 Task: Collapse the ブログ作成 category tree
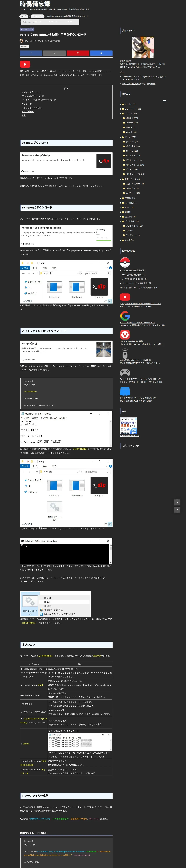click(121, 221)
